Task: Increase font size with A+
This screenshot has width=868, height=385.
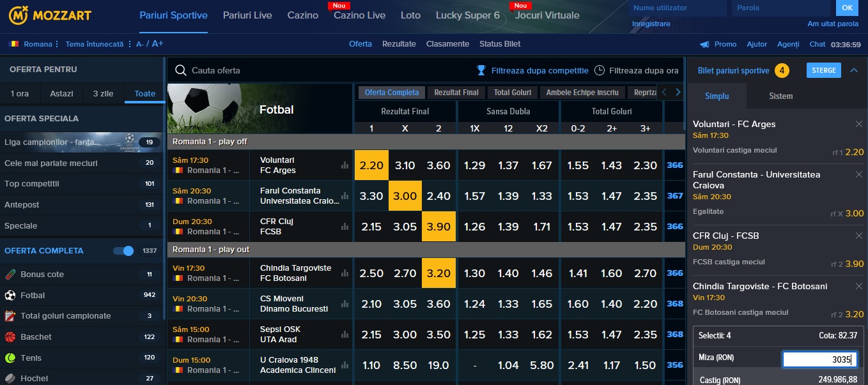Action: tap(158, 43)
